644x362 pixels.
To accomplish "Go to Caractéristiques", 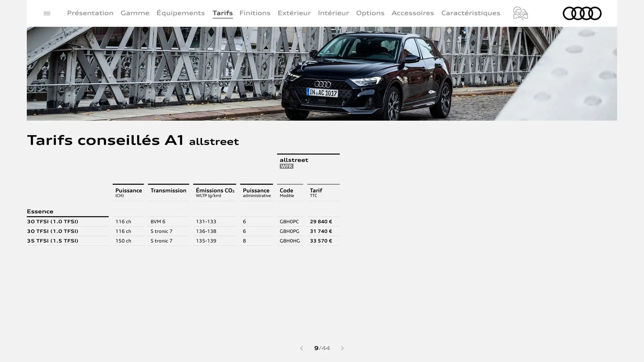I will pos(470,13).
